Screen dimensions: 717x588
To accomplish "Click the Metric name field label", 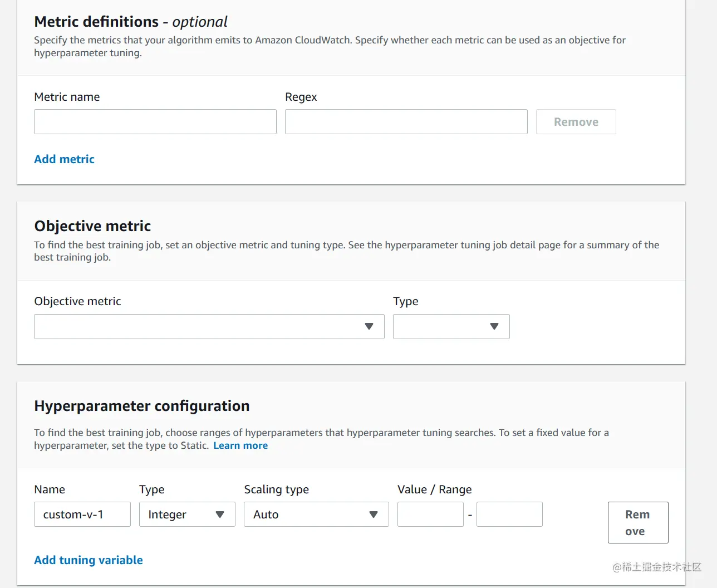I will click(67, 97).
